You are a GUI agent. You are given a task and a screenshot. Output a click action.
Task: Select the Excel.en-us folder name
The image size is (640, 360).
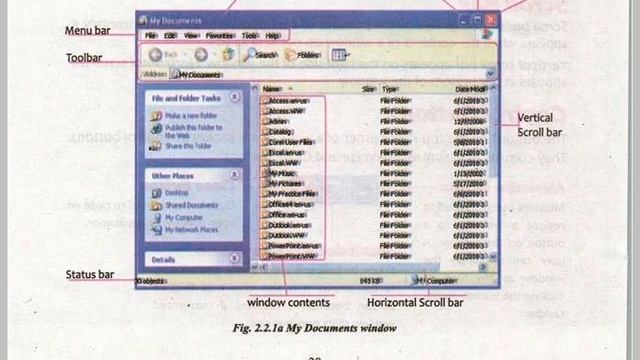click(x=286, y=153)
